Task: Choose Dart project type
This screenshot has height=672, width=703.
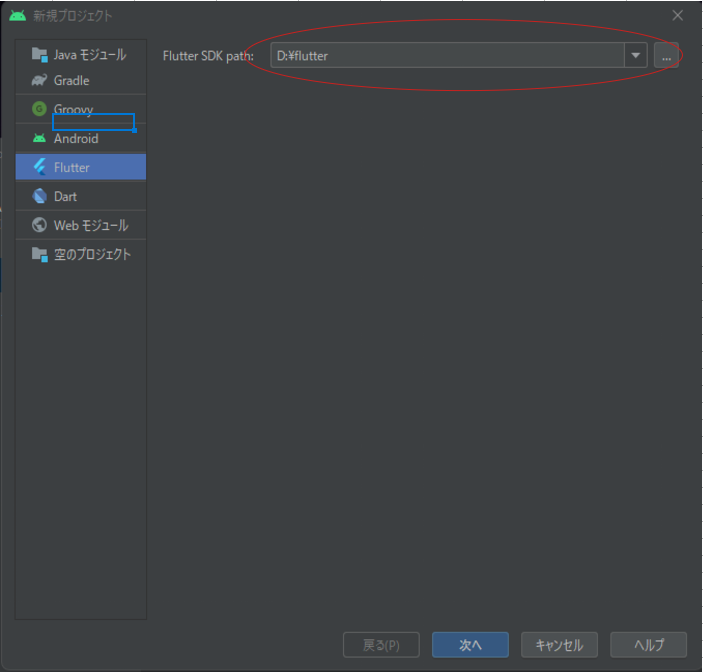Action: (x=81, y=196)
